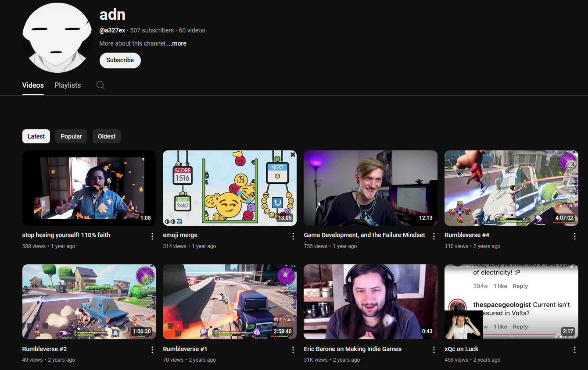The height and width of the screenshot is (370, 588).
Task: Click '31K views • 2 years ago' text
Action: click(332, 360)
